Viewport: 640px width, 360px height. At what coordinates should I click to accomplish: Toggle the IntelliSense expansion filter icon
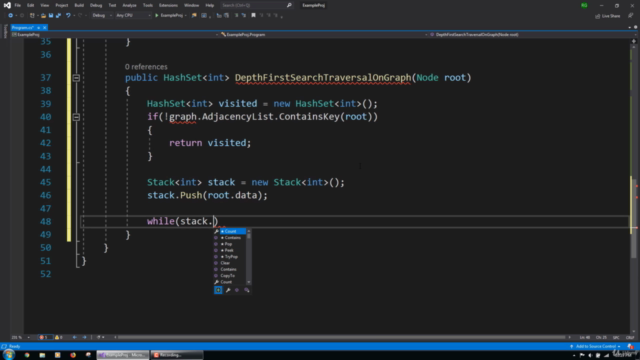(218, 290)
